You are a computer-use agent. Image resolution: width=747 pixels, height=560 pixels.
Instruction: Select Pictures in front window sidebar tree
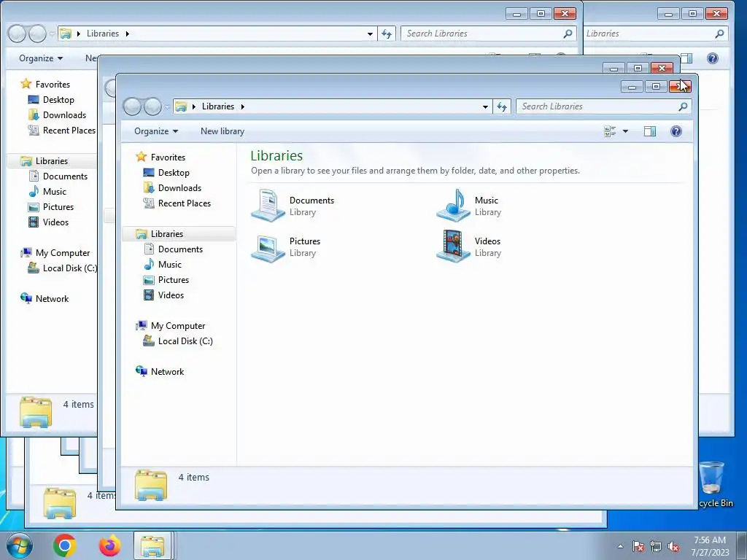pyautogui.click(x=166, y=279)
